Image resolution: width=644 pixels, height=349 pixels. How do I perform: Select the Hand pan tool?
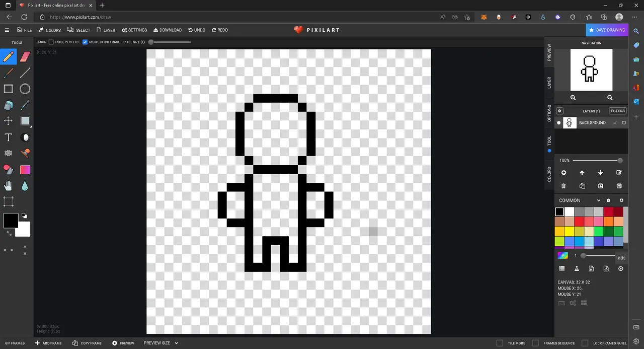coord(9,186)
